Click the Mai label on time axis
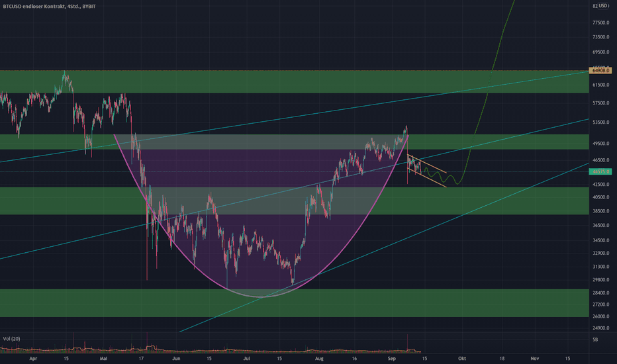 click(103, 359)
